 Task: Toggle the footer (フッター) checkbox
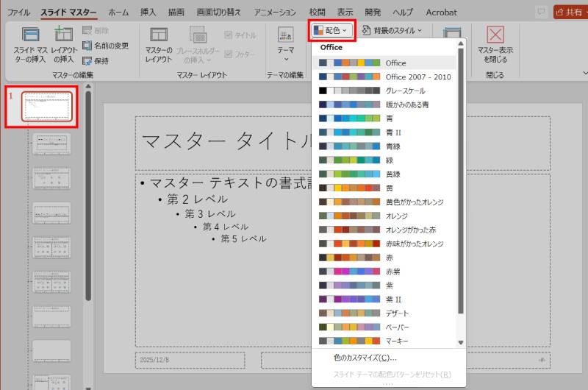click(228, 54)
